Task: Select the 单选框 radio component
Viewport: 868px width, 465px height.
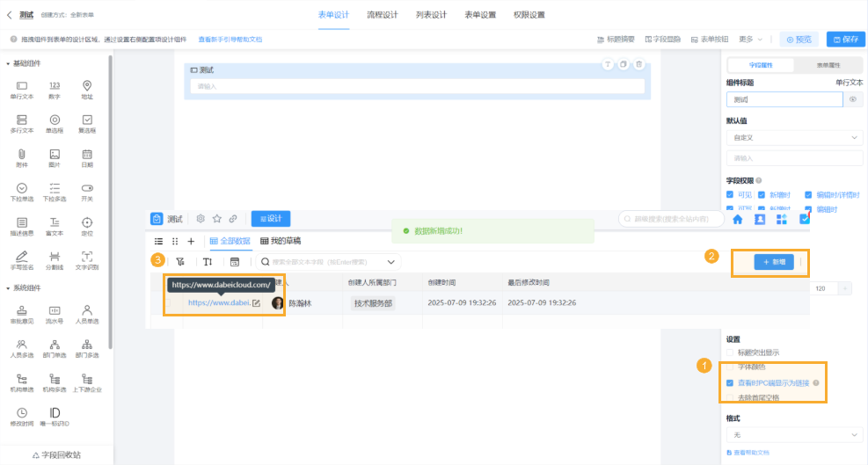Action: pyautogui.click(x=55, y=124)
